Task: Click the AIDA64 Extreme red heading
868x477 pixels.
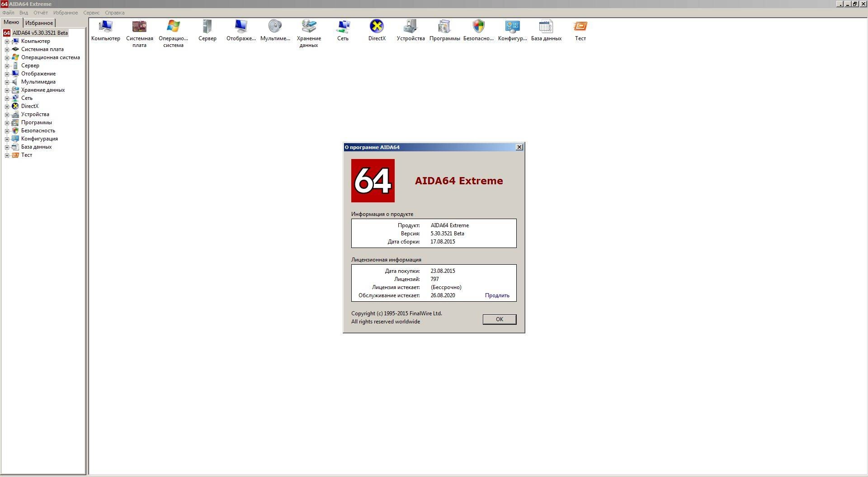Action: pyautogui.click(x=459, y=181)
